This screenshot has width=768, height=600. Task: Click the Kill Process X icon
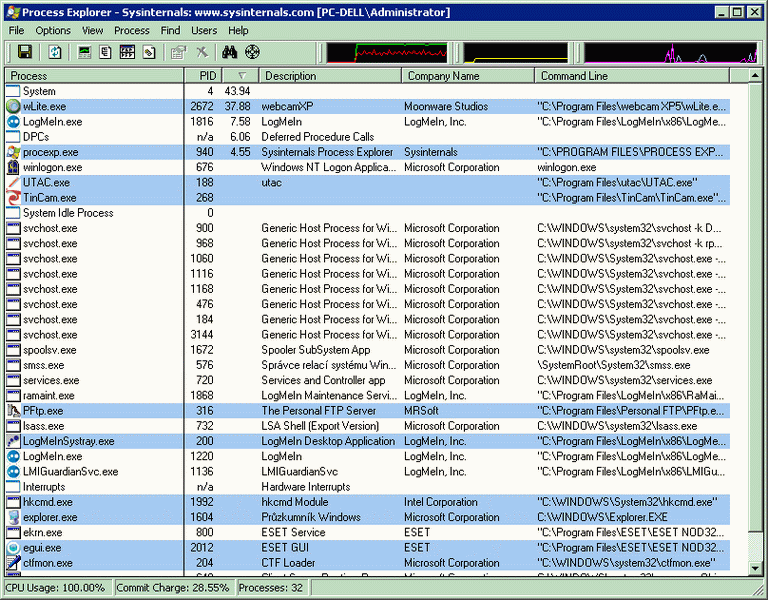(x=201, y=52)
